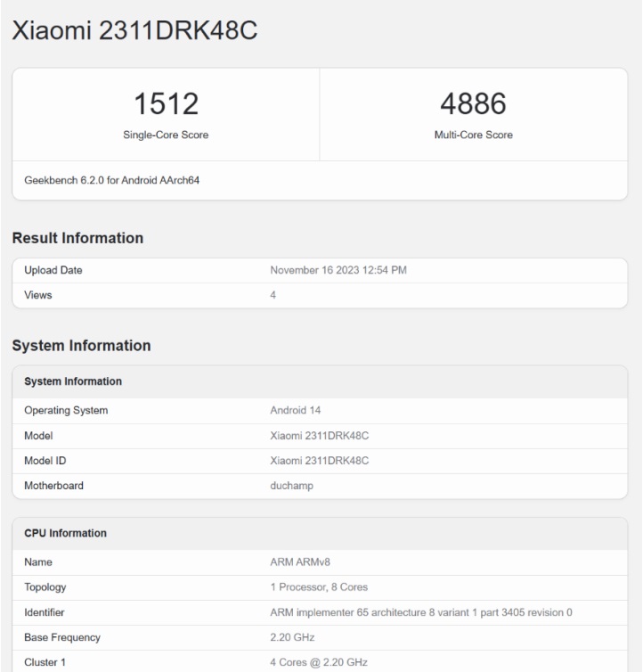
Task: Select the Android 14 value
Action: (295, 411)
